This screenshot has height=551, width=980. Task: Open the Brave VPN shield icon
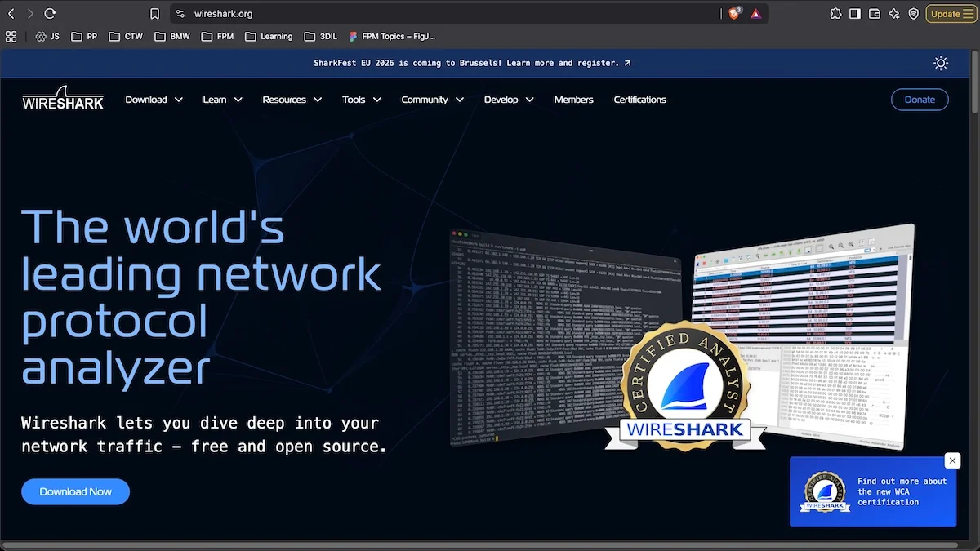click(x=914, y=14)
